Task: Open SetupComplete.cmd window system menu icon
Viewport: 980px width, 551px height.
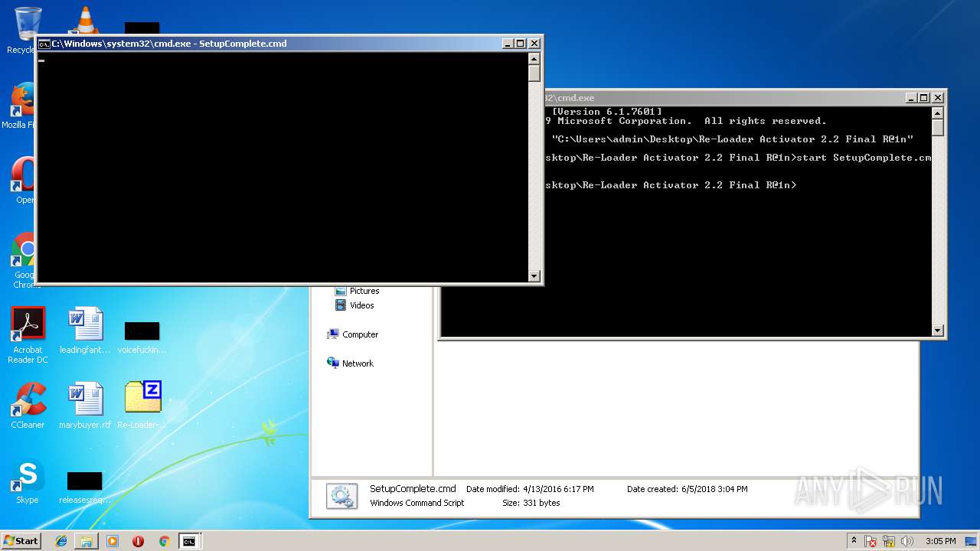Action: click(44, 44)
